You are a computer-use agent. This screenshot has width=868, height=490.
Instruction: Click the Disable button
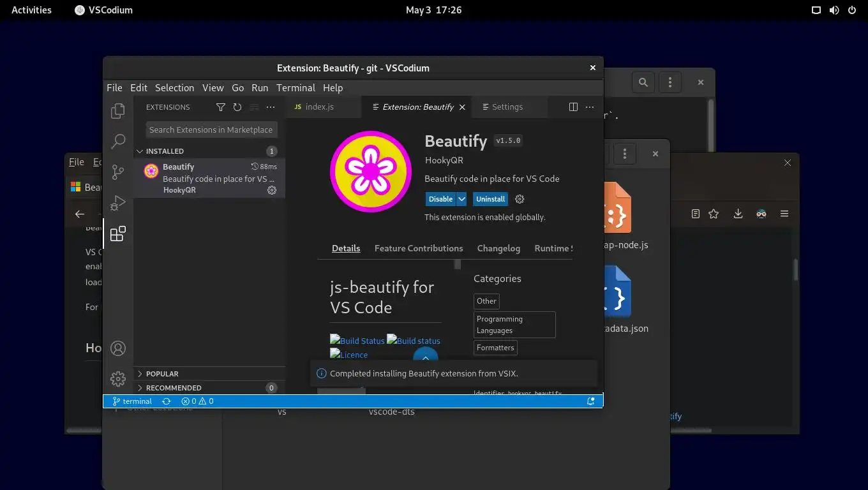point(440,199)
